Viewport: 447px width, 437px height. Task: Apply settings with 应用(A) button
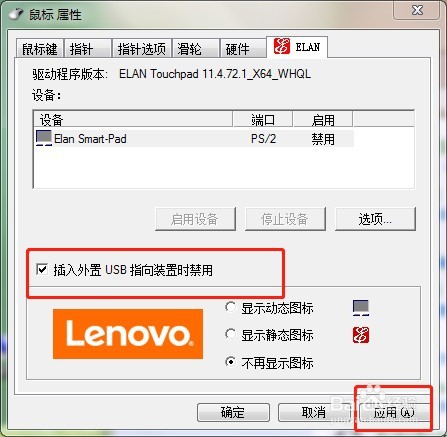coord(393,412)
